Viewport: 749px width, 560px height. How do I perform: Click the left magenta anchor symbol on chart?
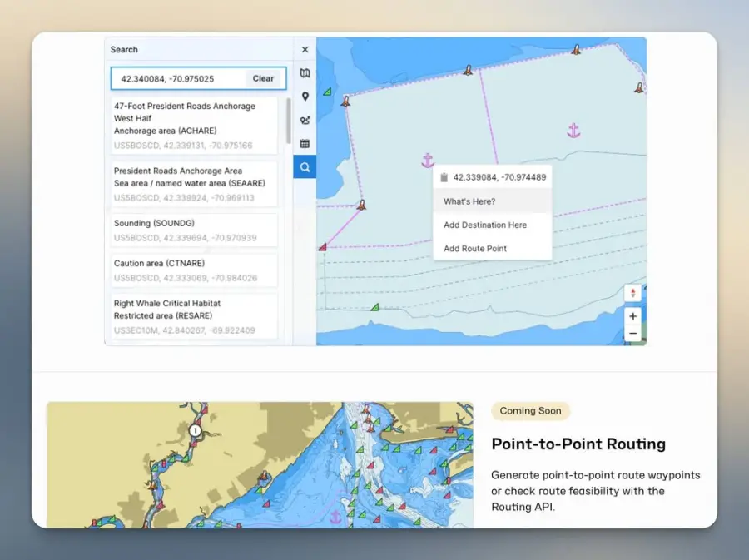tap(428, 161)
